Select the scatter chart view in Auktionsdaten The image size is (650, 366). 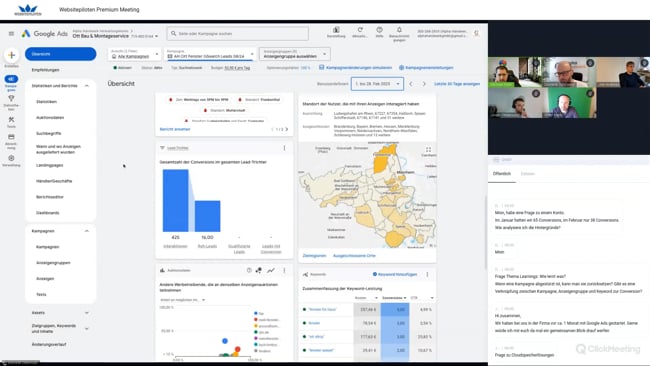point(259,270)
